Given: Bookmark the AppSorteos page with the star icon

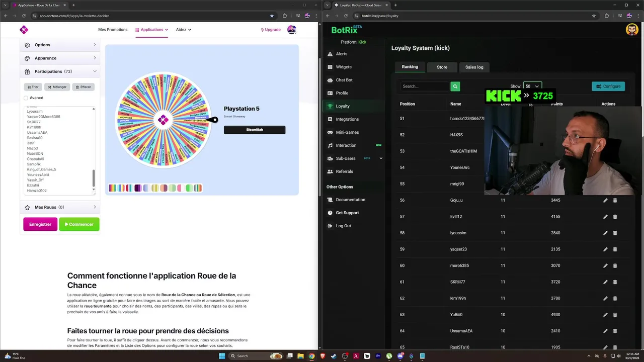Looking at the screenshot, I should pyautogui.click(x=272, y=16).
